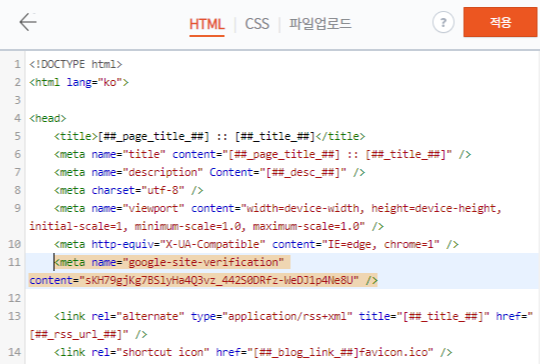Place cursor on the <head> tag line
540x364 pixels.
pos(48,118)
